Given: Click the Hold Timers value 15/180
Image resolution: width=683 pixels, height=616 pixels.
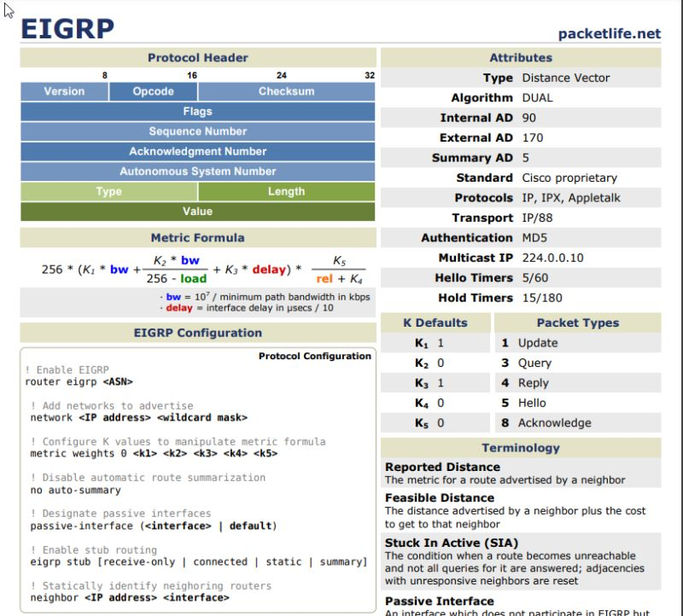Looking at the screenshot, I should pyautogui.click(x=542, y=298).
